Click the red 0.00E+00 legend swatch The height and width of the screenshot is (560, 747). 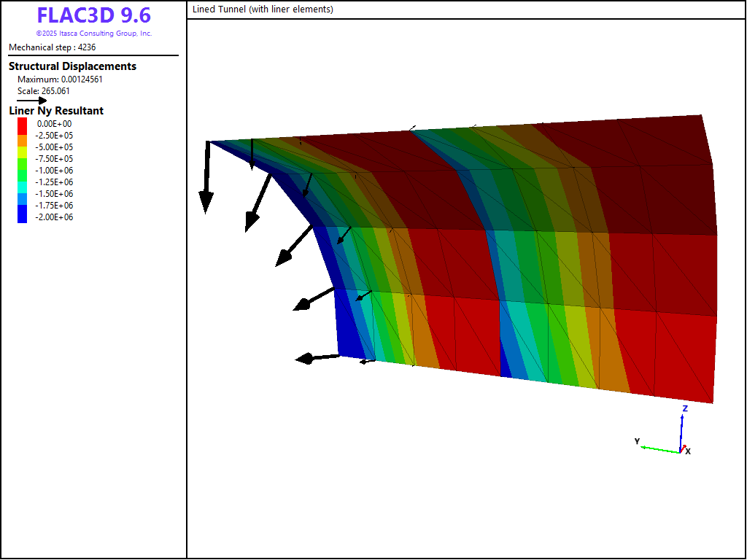click(x=22, y=123)
